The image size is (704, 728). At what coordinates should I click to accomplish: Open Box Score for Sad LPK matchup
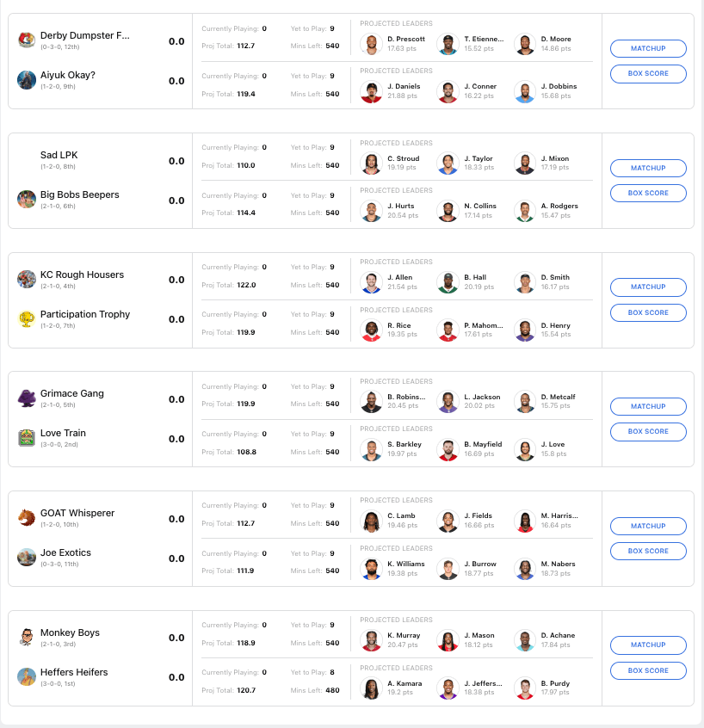tap(648, 194)
